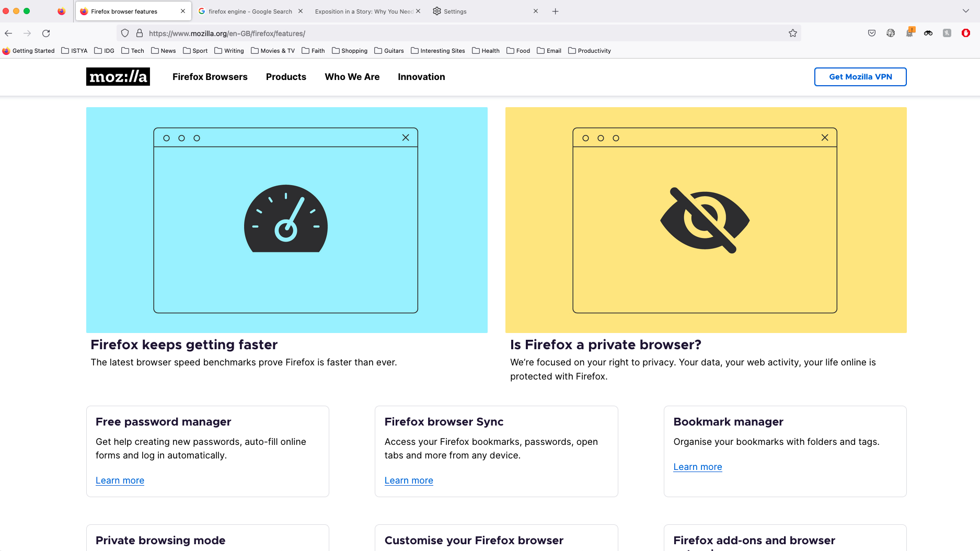Open the Shopping bookmarks folder
Image resolution: width=980 pixels, height=551 pixels.
[350, 51]
